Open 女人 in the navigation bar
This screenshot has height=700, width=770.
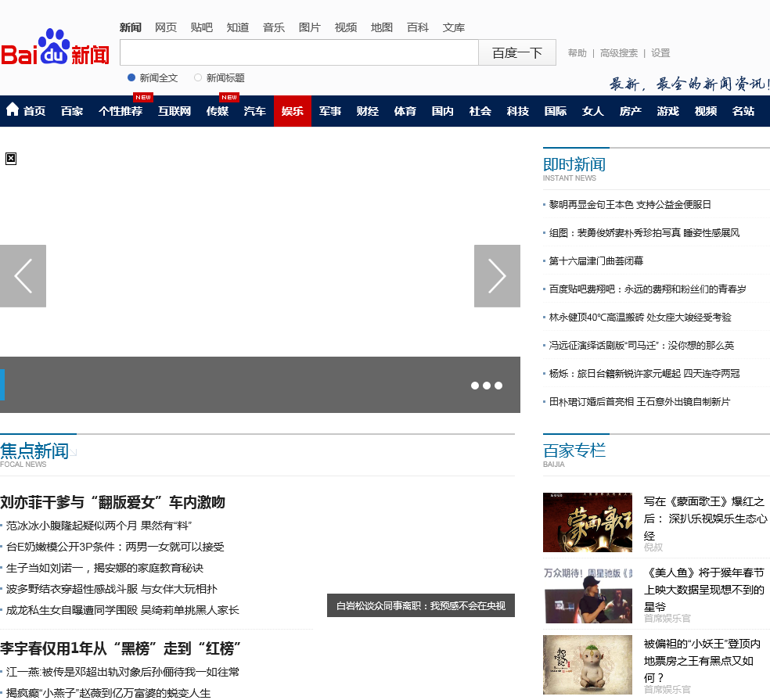(x=593, y=111)
